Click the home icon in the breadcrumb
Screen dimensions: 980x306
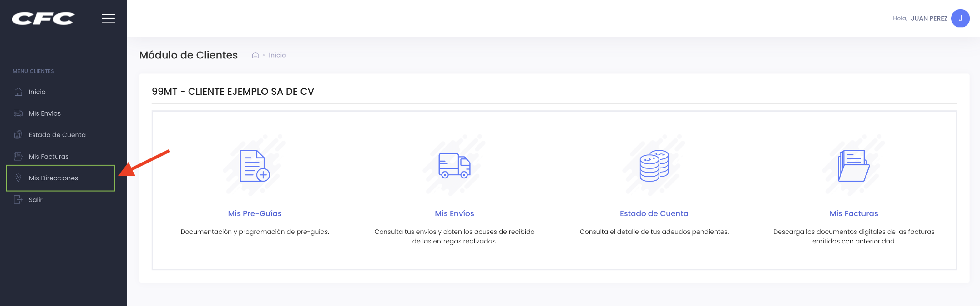click(255, 55)
